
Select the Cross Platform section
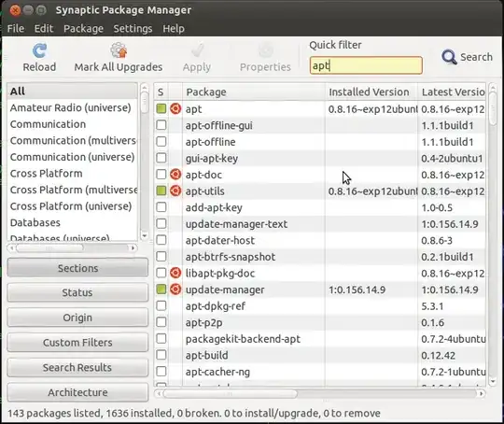pos(72,174)
